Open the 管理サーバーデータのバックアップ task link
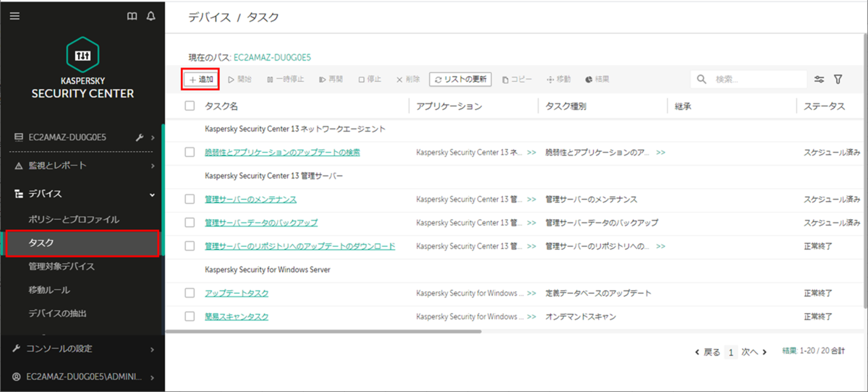The height and width of the screenshot is (392, 868). [261, 222]
